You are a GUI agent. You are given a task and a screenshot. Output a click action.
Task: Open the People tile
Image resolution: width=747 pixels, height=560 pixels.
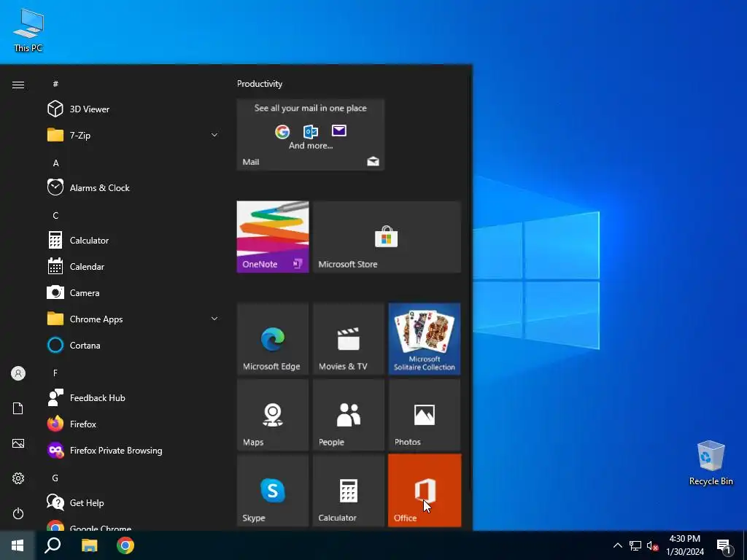[349, 414]
